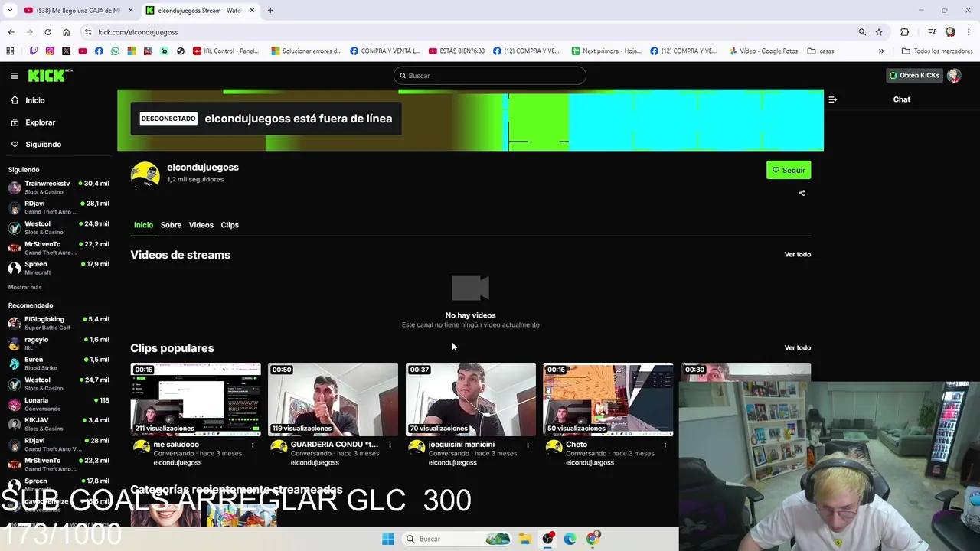This screenshot has height=551, width=980.
Task: Open Spreen channel in Siguiendo list
Action: coord(59,268)
